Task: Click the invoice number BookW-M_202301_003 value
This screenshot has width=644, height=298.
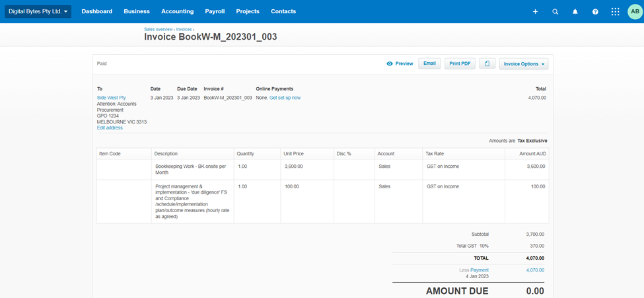Action: (x=227, y=98)
